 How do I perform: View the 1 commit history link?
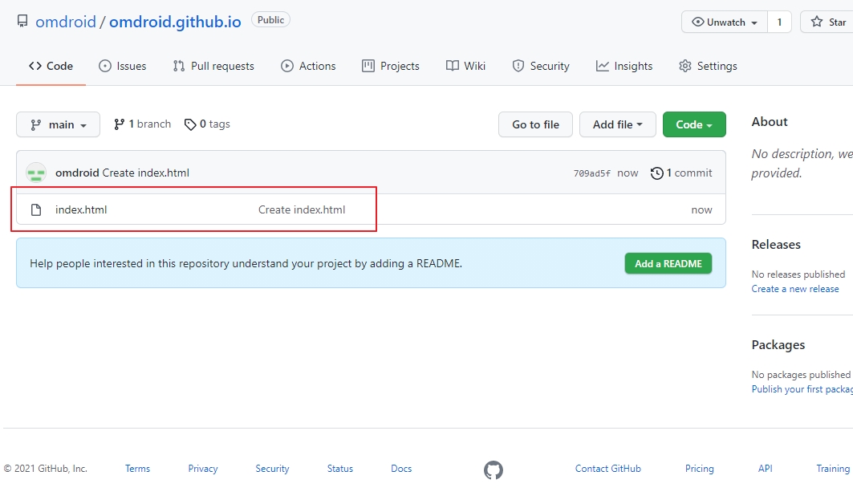681,173
